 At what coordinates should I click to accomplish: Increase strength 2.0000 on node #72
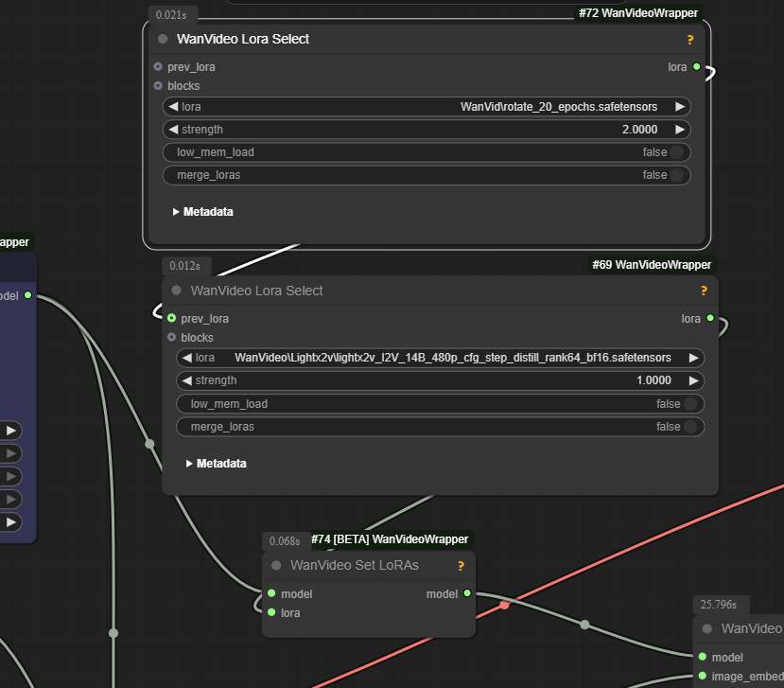680,130
